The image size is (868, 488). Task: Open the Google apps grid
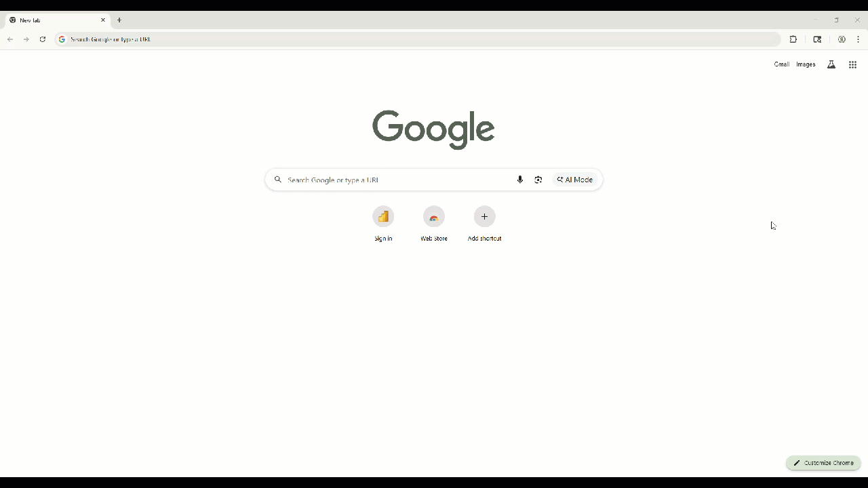852,64
